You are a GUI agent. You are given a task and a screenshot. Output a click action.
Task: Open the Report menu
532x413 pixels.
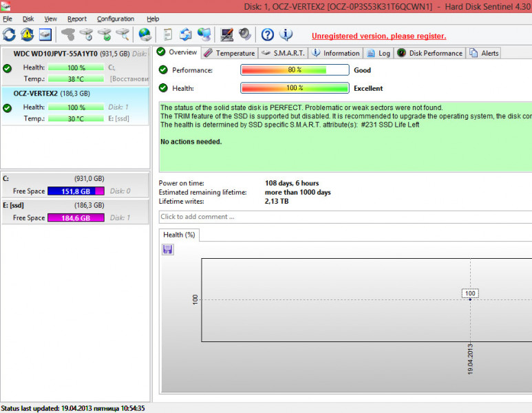77,19
